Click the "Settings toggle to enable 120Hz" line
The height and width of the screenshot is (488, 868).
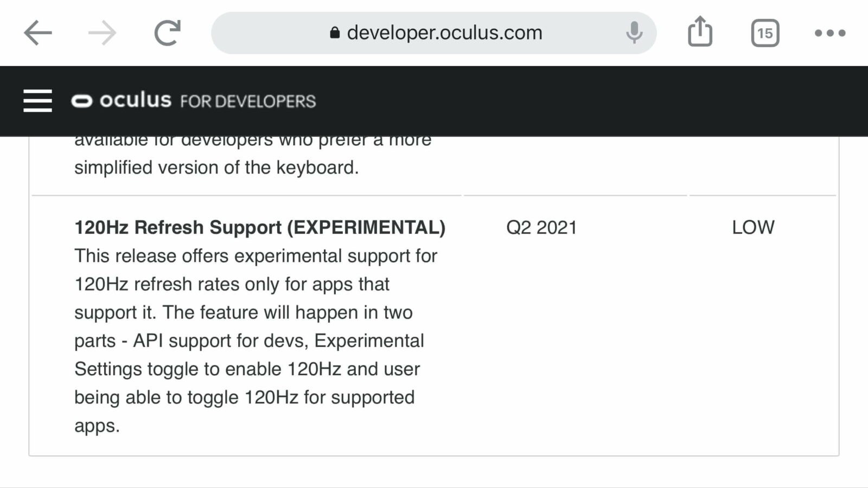click(x=247, y=369)
